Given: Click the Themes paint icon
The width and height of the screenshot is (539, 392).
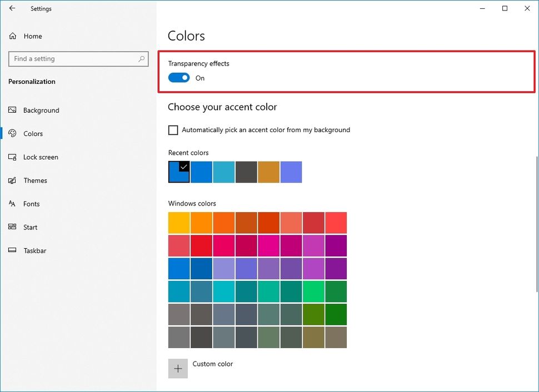Looking at the screenshot, I should 13,180.
